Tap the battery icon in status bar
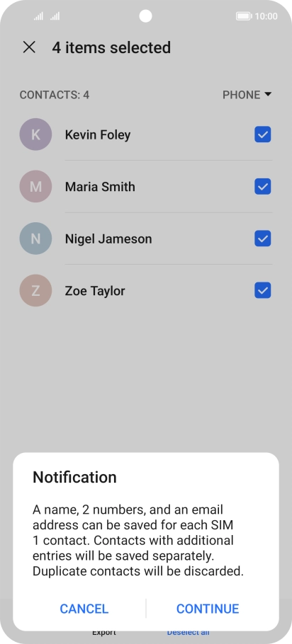The height and width of the screenshot is (644, 292). (244, 16)
